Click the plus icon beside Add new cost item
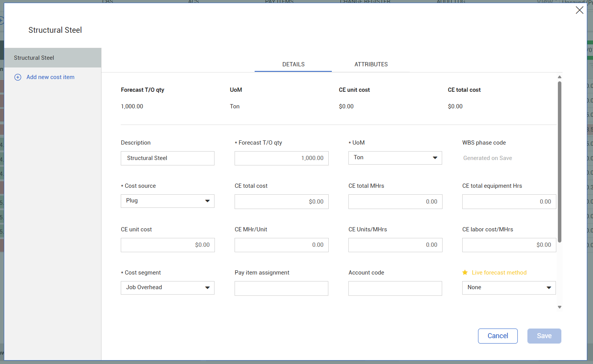The image size is (593, 364). coord(18,77)
